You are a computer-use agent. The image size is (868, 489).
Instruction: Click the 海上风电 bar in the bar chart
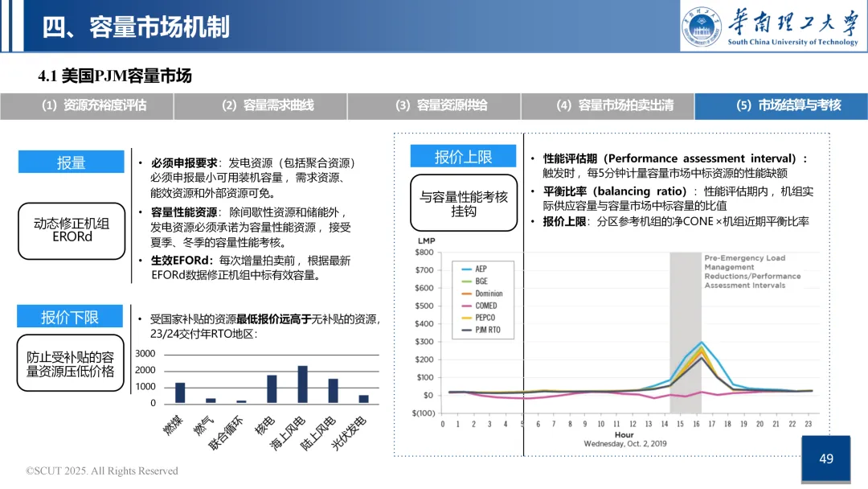[302, 384]
